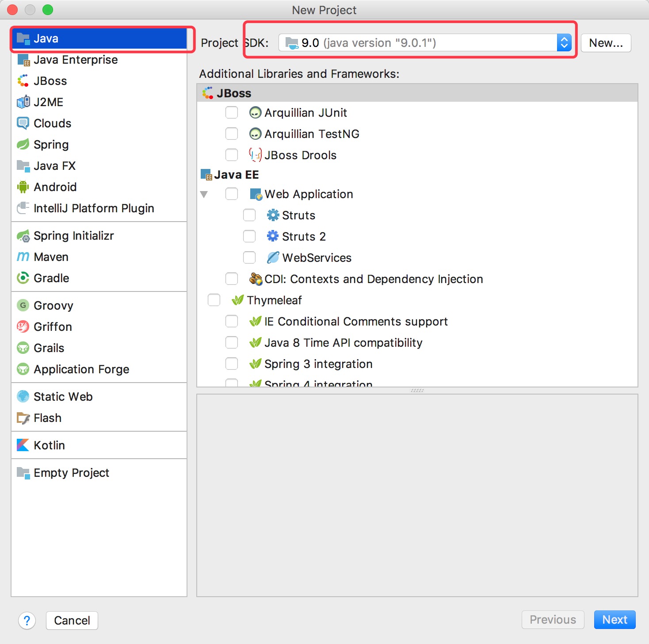Click the JBoss Drools icon
Screen dimensions: 649x644
tap(255, 155)
